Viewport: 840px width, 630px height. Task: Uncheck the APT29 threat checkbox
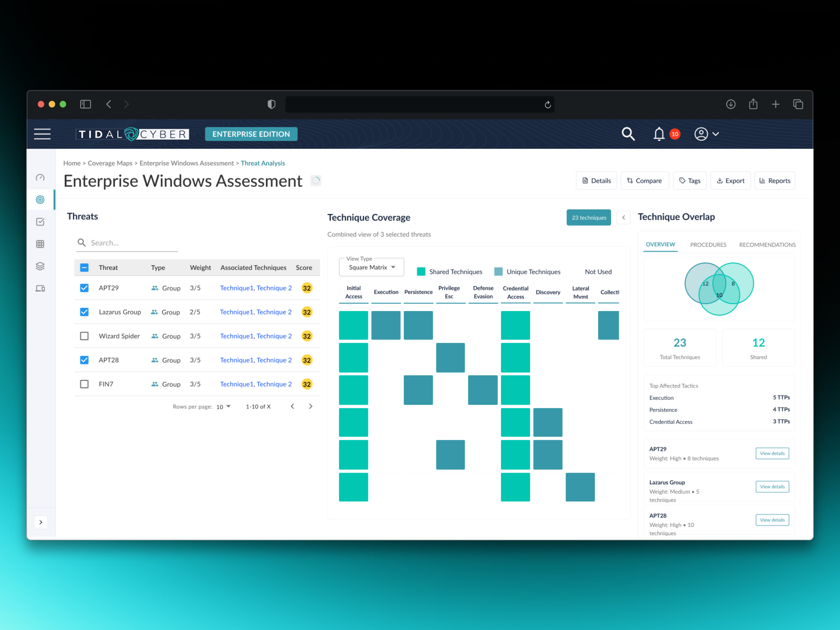(84, 288)
